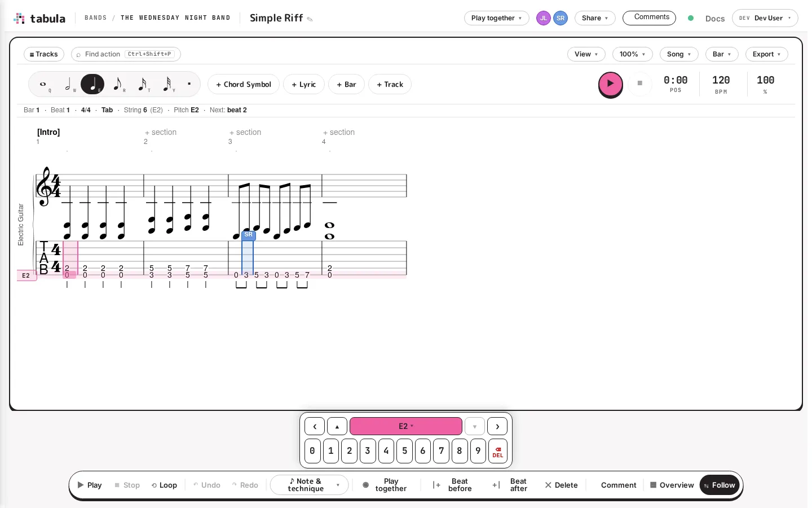
Task: Click the pencil icon to rename Simple Riff
Action: [x=310, y=19]
